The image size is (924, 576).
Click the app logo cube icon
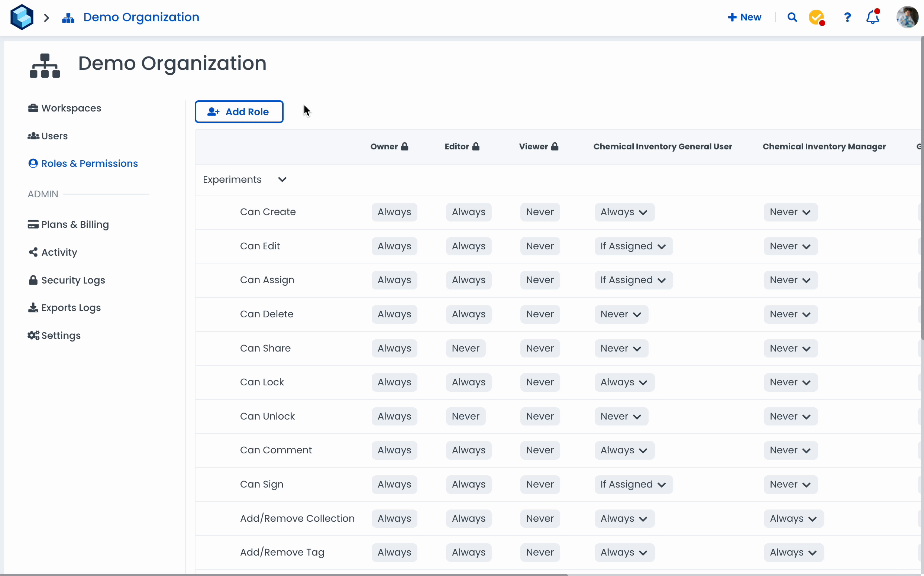(22, 17)
